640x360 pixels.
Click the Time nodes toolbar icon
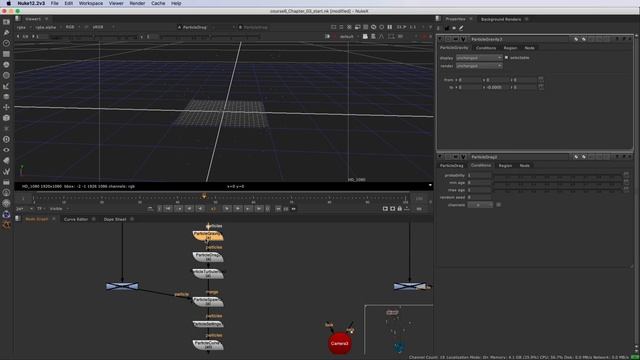click(x=6, y=43)
